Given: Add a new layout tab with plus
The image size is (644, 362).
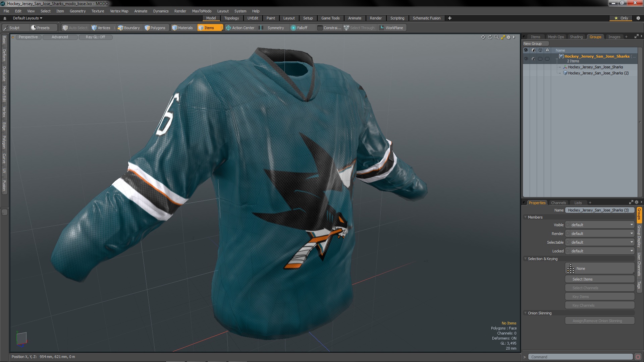Looking at the screenshot, I should tap(450, 18).
